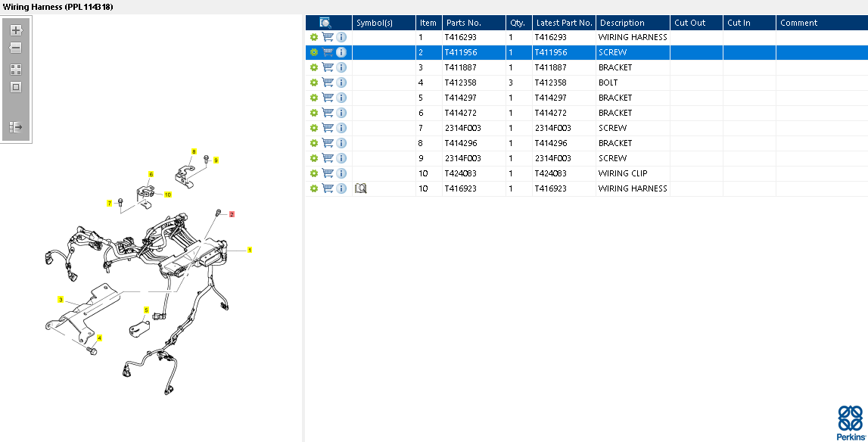This screenshot has height=442, width=868.
Task: Click callout 10 on the diagram
Action: coord(167,195)
